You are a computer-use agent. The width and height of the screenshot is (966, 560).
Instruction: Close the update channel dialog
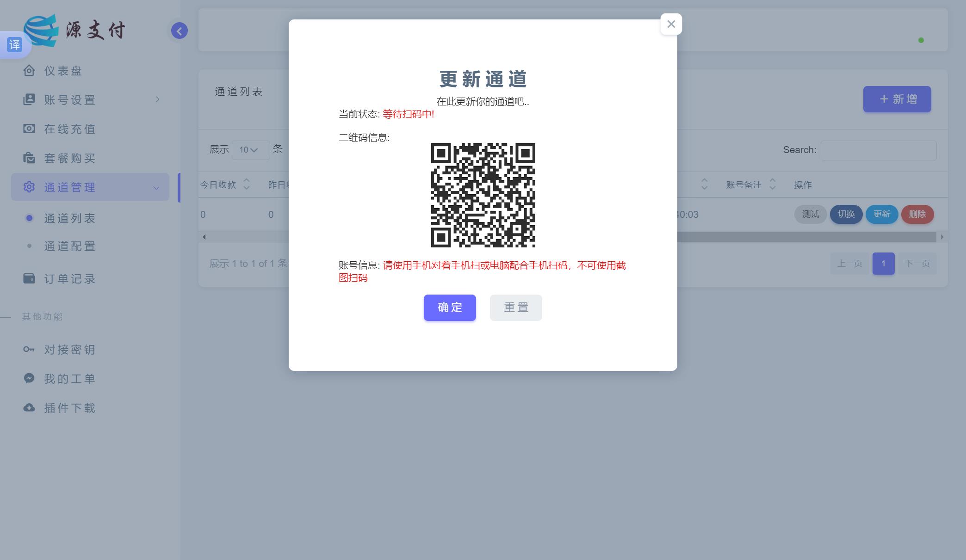671,25
